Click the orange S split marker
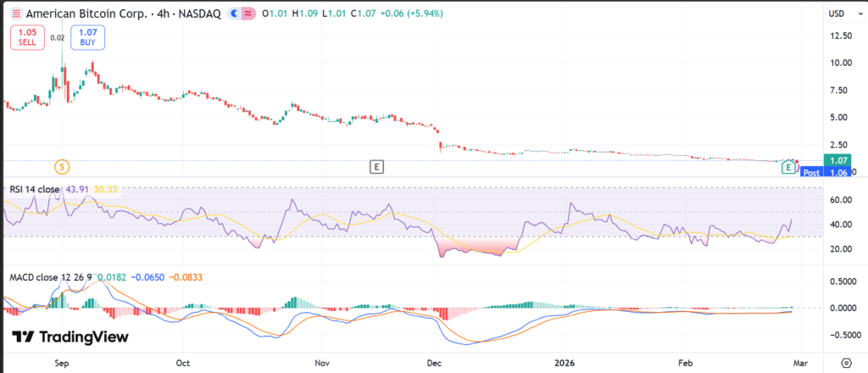The height and width of the screenshot is (373, 868). click(x=61, y=166)
